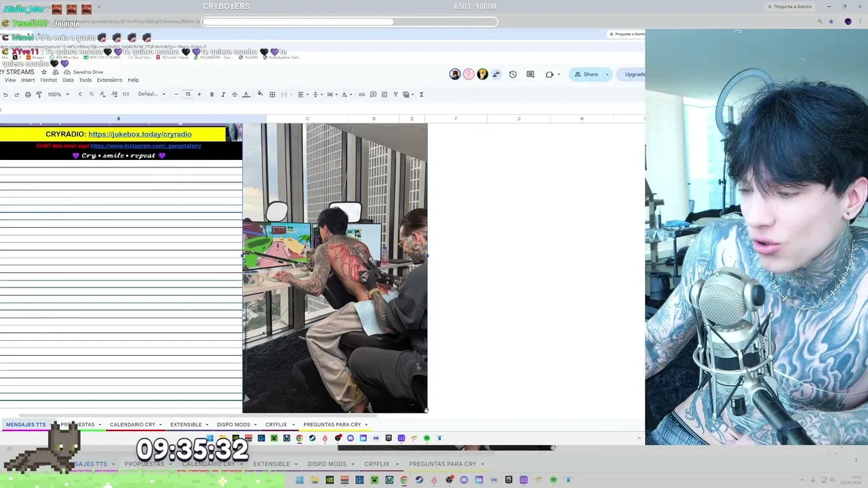
Task: Format cells as percent
Action: (x=92, y=94)
